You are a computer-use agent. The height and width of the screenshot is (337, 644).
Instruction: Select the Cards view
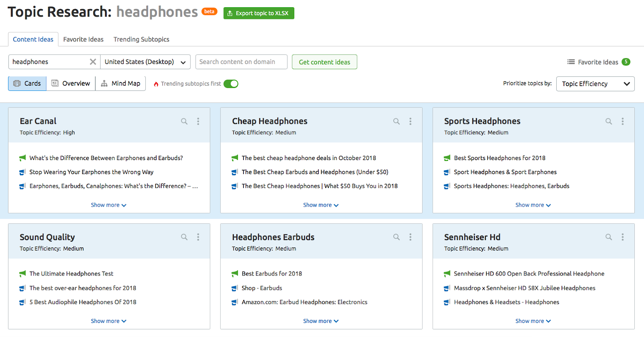[27, 84]
